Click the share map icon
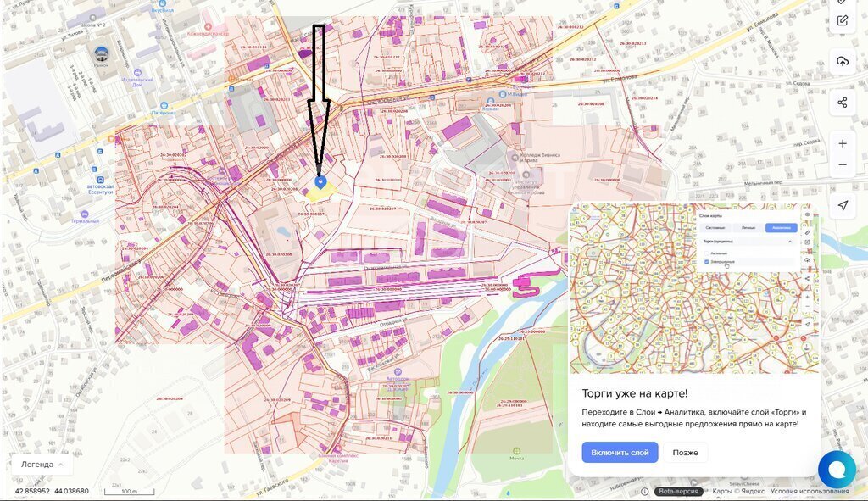Screen dimensions: 868x501 (842, 103)
